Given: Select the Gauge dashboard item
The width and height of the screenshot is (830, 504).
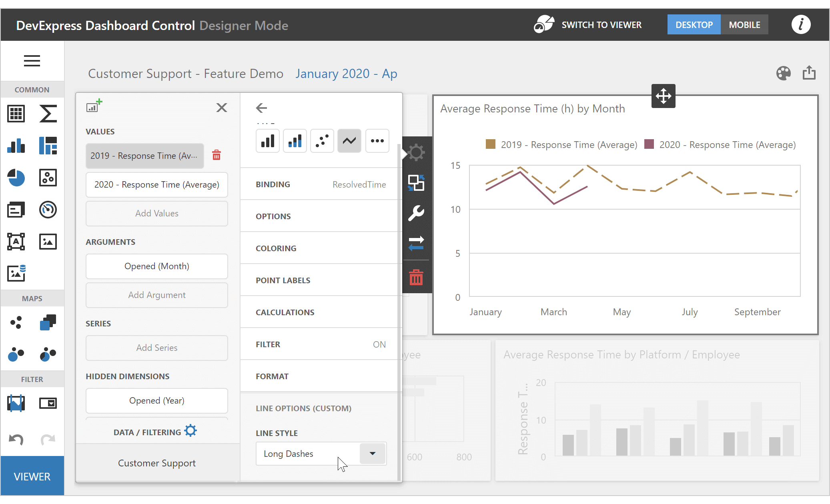Looking at the screenshot, I should coord(48,210).
